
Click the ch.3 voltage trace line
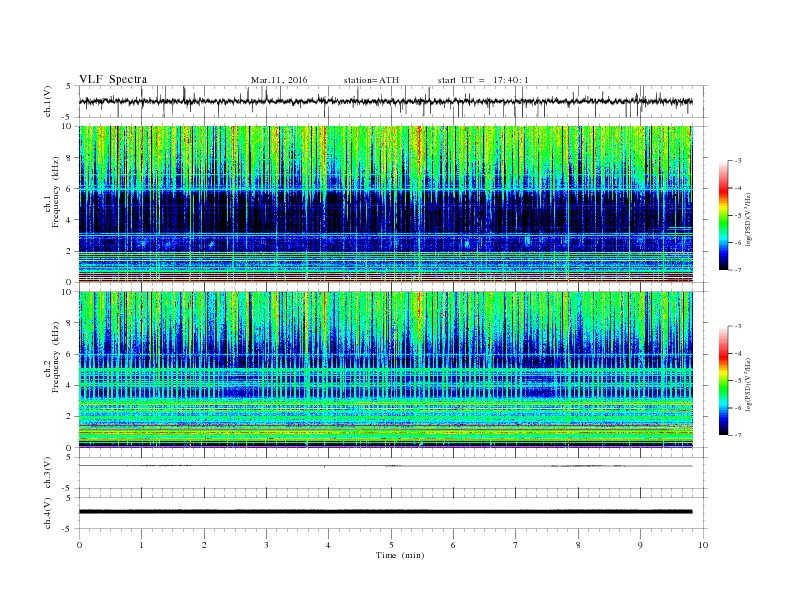[385, 466]
